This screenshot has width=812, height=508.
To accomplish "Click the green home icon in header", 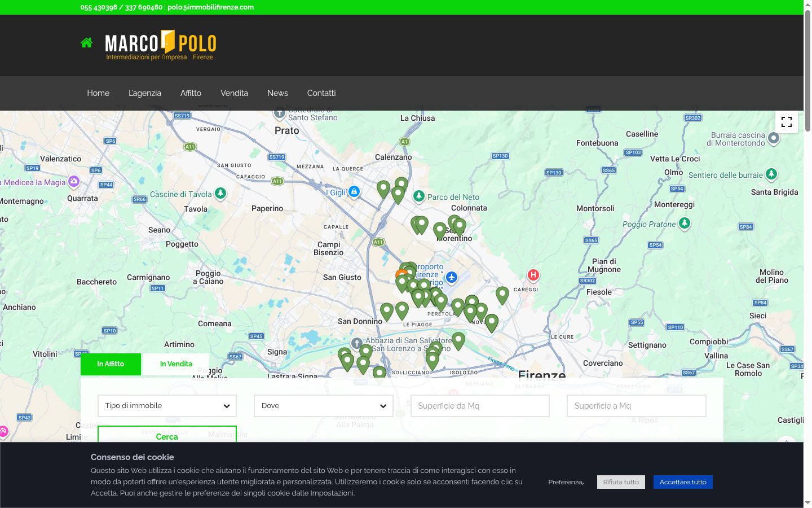I will [x=86, y=42].
